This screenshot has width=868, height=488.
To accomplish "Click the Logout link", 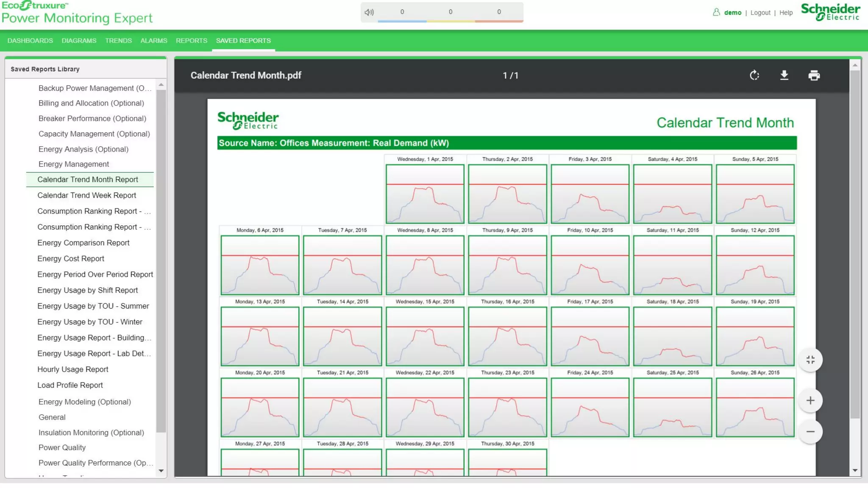I will pos(760,13).
